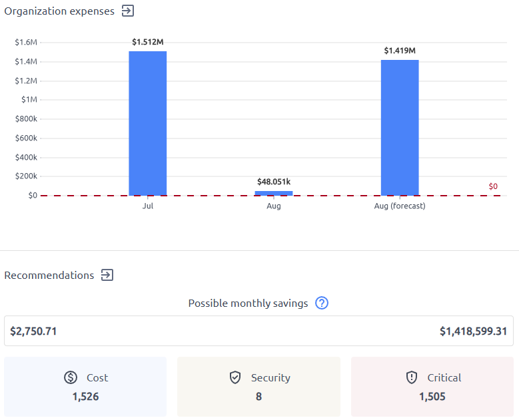This screenshot has height=420, width=519.
Task: Click the $1.419M bar value label
Action: [400, 51]
